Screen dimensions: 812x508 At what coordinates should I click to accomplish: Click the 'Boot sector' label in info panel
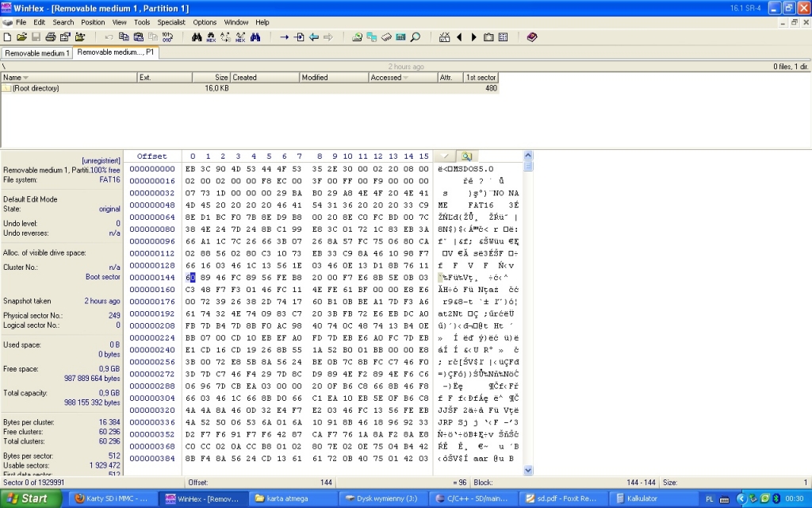coord(102,277)
